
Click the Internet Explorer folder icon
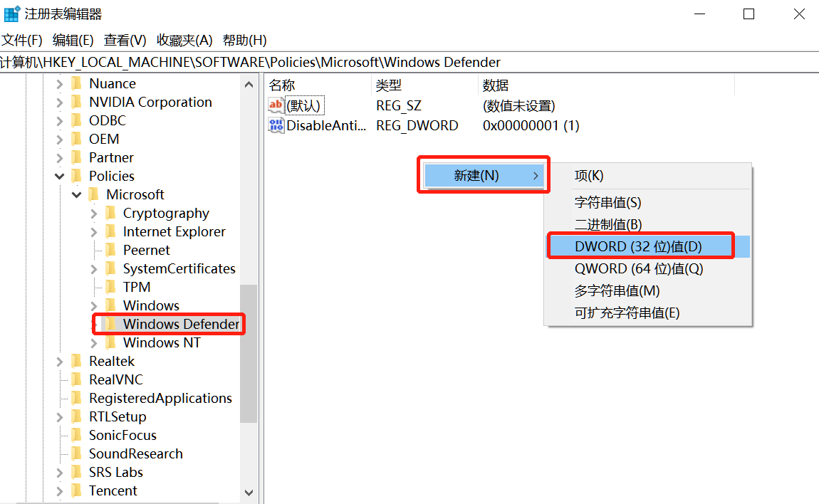[112, 231]
